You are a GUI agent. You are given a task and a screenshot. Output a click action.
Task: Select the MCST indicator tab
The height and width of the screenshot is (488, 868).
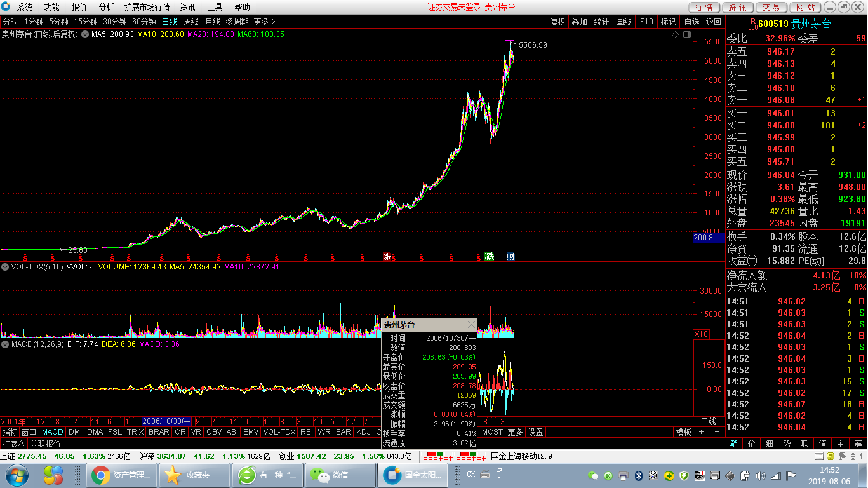point(492,432)
